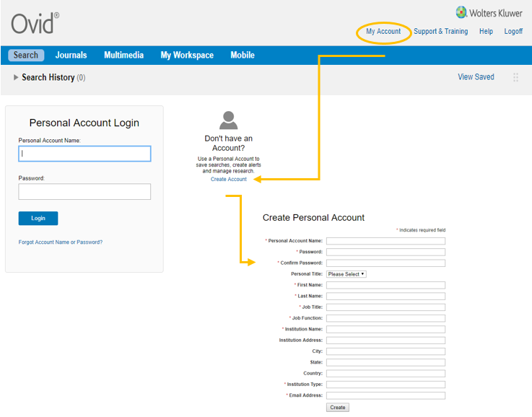Screen dimensions: 532x417
Task: Click the Create button
Action: coord(338,407)
